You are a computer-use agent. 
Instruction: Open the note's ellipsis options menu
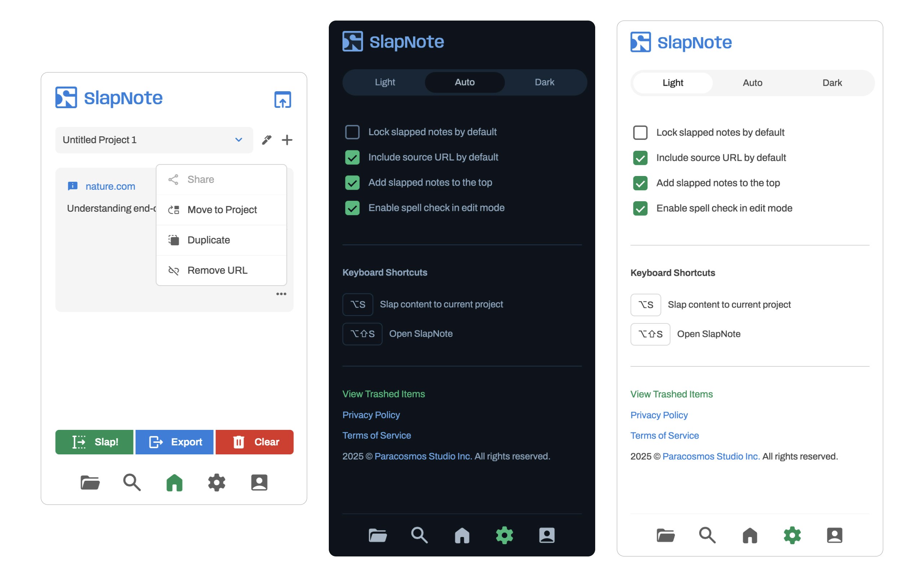(281, 294)
